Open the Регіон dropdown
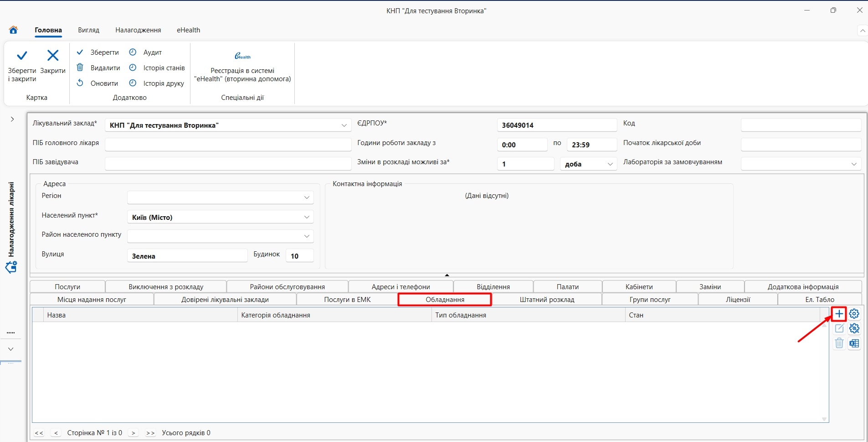 click(307, 198)
